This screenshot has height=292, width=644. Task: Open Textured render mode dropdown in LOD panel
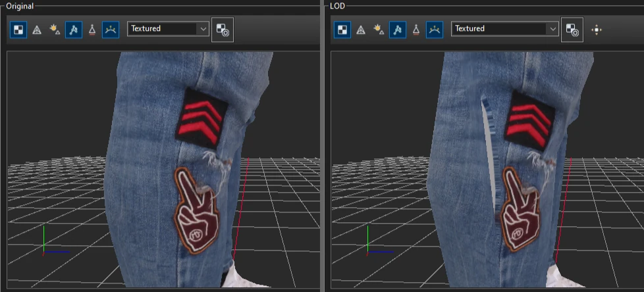click(x=505, y=29)
